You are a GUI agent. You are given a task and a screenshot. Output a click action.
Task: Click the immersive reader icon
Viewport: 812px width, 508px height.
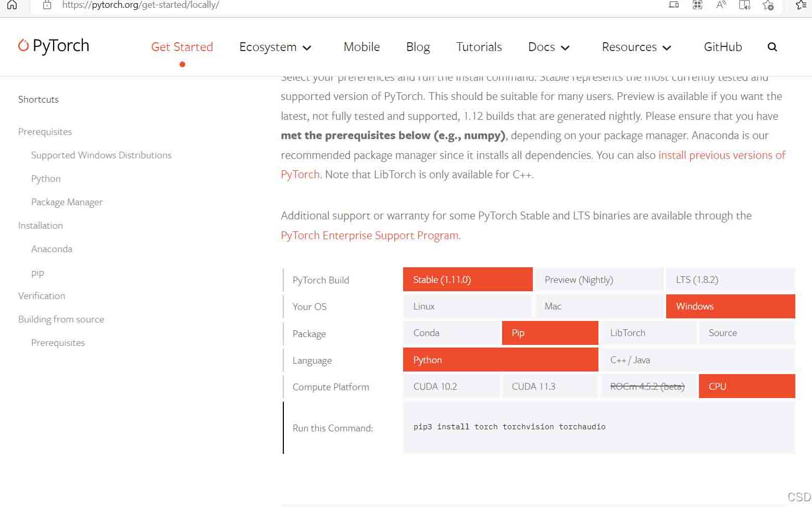point(745,5)
